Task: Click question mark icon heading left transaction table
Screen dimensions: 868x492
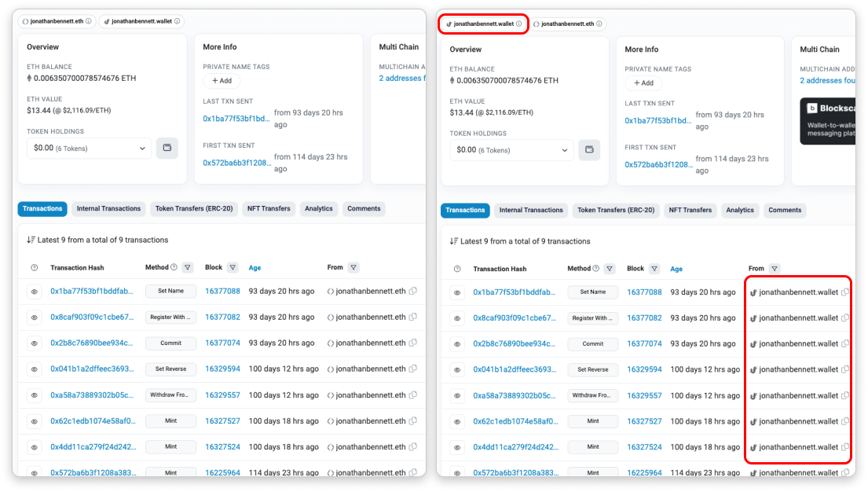Action: click(x=35, y=268)
